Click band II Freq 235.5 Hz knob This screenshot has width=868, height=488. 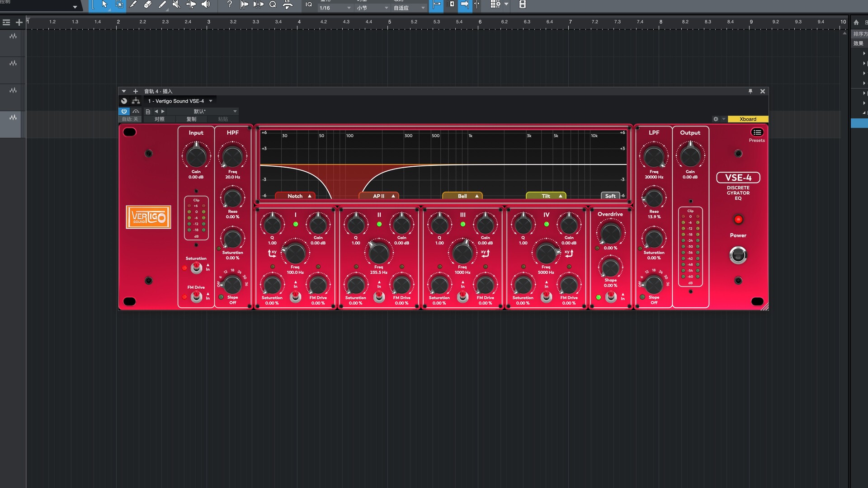379,253
